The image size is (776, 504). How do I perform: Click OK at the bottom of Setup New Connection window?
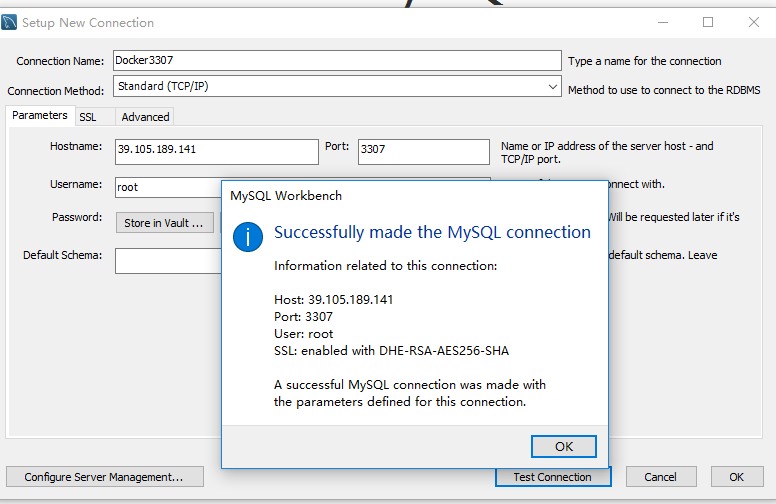736,477
